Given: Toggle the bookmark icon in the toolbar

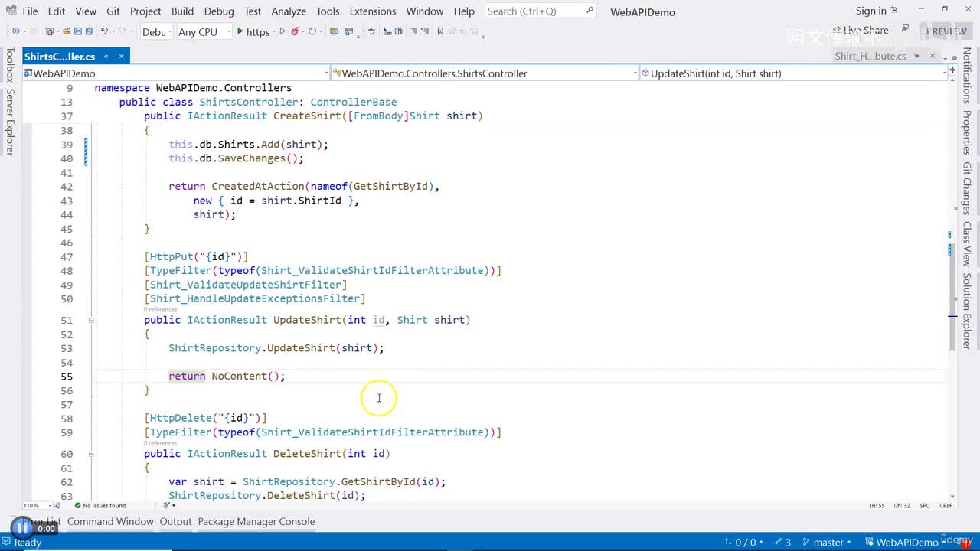Looking at the screenshot, I should (440, 31).
